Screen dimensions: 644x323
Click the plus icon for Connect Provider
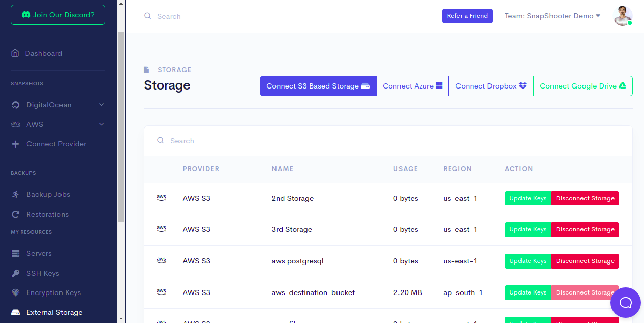[16, 144]
